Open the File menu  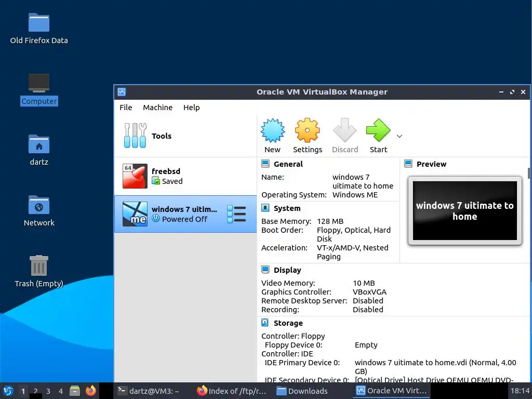[126, 108]
